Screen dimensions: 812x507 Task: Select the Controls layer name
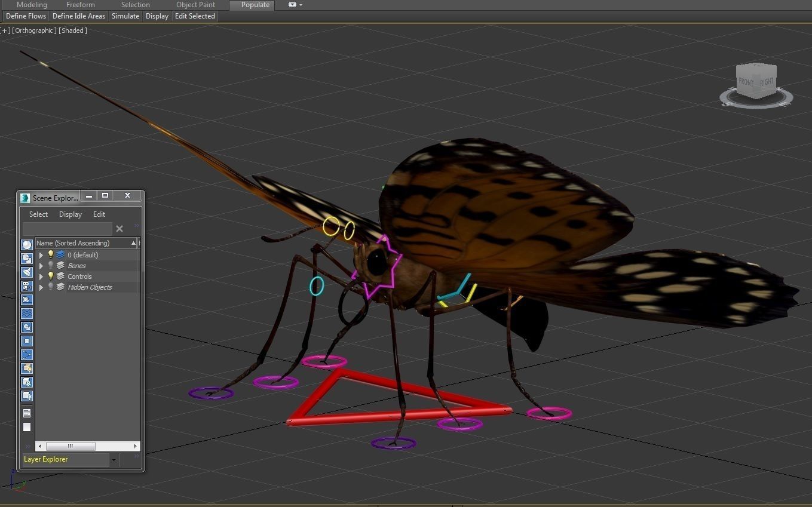(x=79, y=276)
